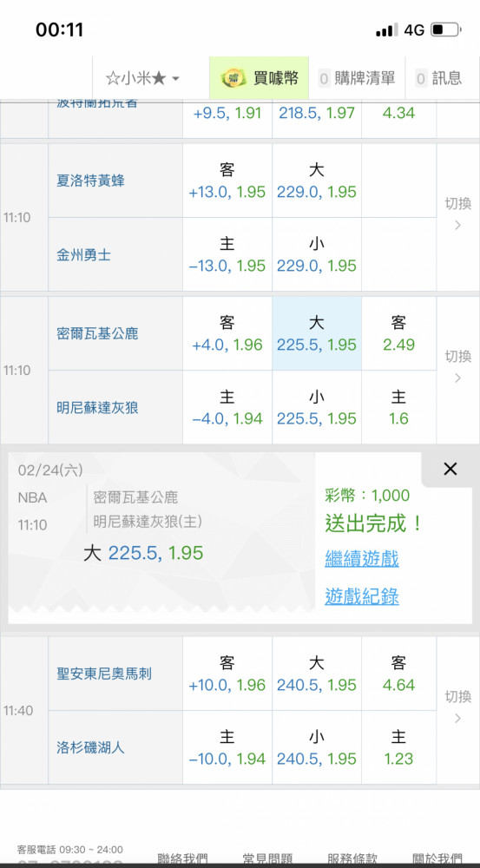Select 大 240.5 for 聖安東尼奧馬刺
480x868 pixels.
[317, 674]
